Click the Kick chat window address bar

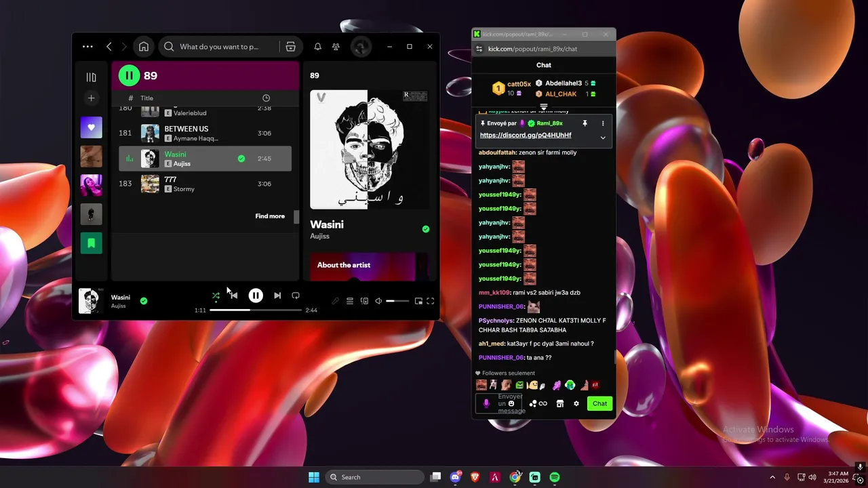point(544,49)
